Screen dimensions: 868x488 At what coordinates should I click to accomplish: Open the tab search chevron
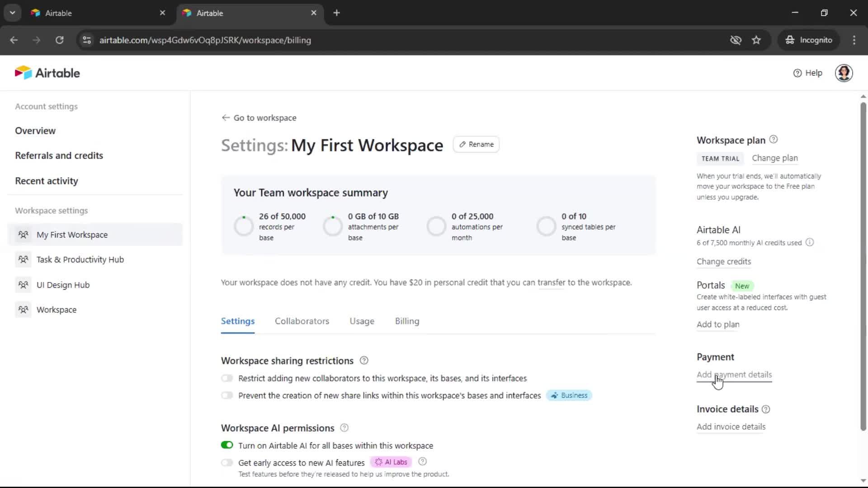click(12, 13)
